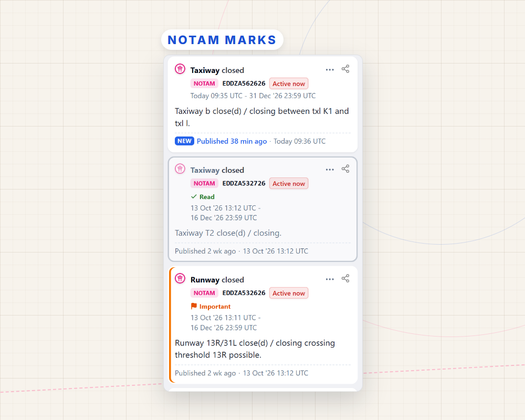The height and width of the screenshot is (420, 525).
Task: Click the Taxiway closed title on the EDDZA562626 card
Action: [217, 70]
